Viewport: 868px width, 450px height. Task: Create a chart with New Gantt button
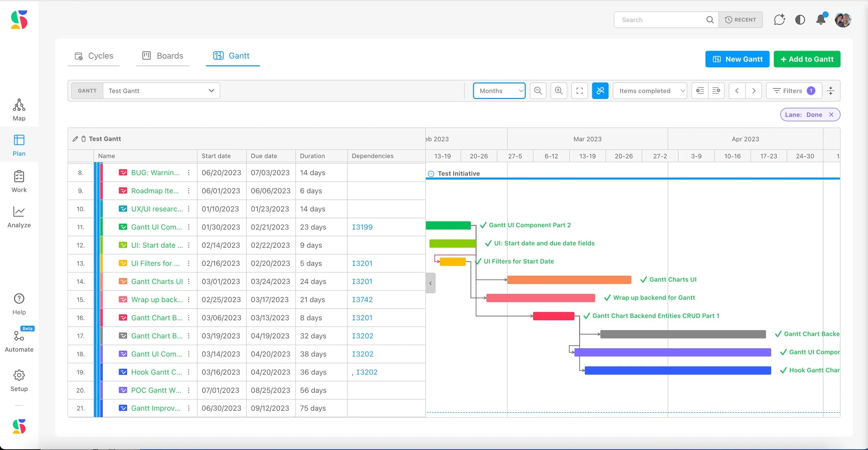click(737, 59)
